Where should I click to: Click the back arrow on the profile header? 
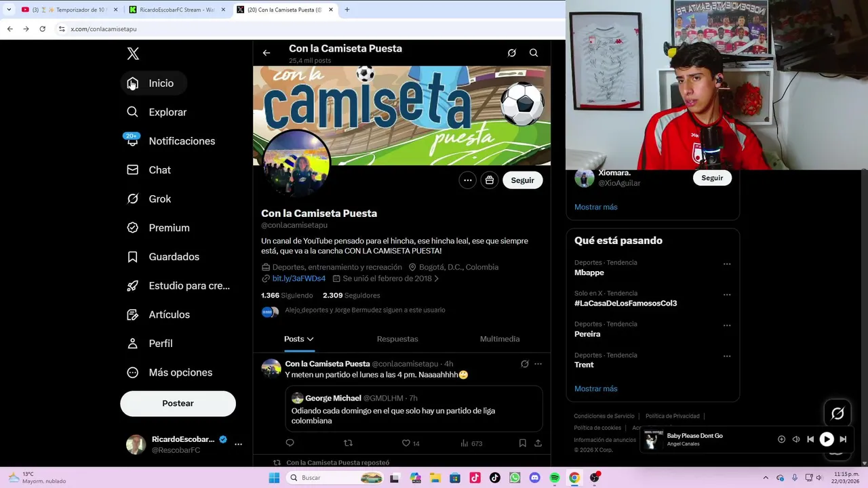pyautogui.click(x=267, y=53)
